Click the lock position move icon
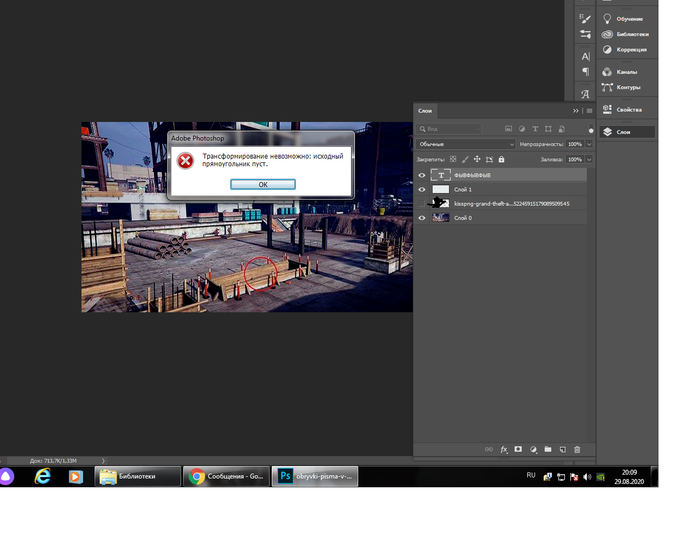Image resolution: width=700 pixels, height=560 pixels. tap(477, 159)
